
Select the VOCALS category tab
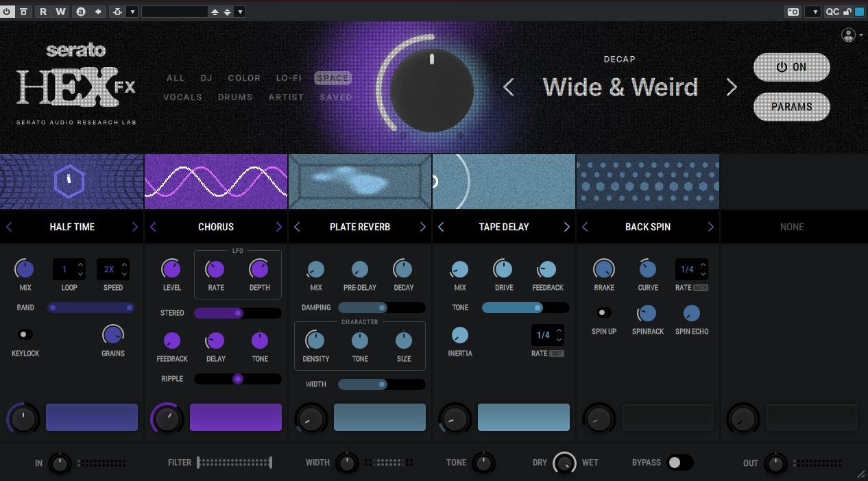(x=183, y=97)
